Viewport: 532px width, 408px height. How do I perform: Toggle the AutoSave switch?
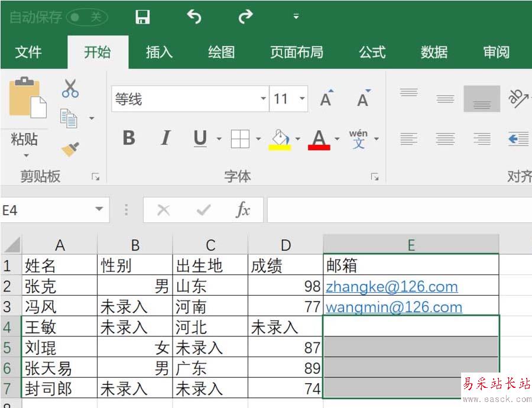(87, 17)
